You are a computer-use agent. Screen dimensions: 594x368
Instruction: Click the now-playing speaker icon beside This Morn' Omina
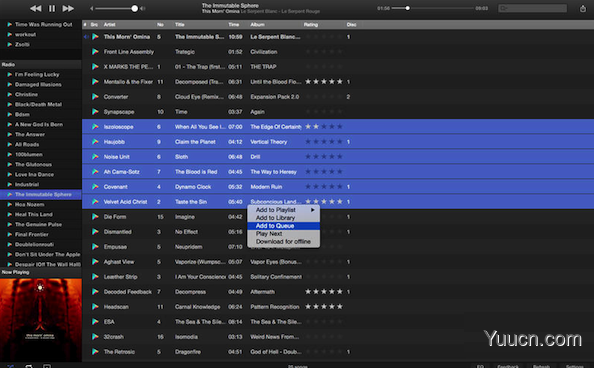86,37
